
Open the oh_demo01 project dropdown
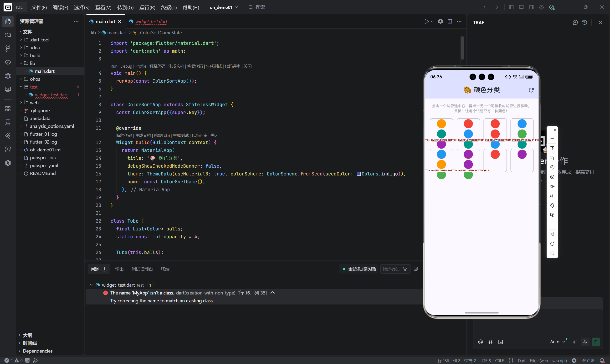point(224,7)
